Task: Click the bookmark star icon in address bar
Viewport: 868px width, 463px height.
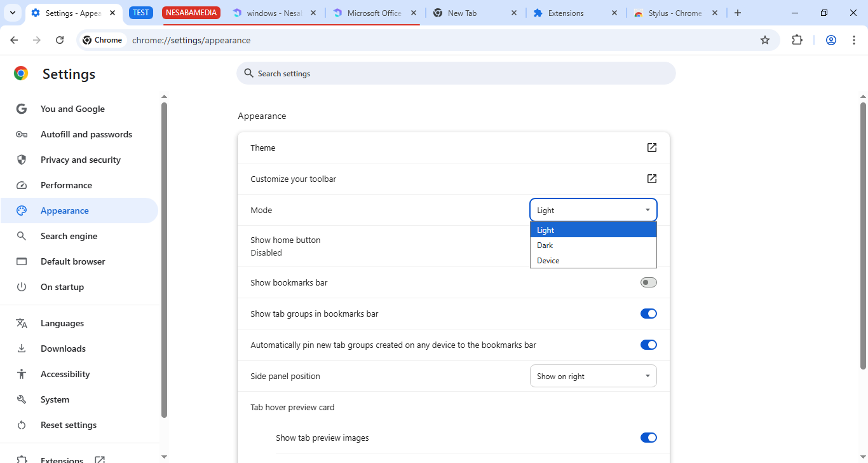Action: [x=765, y=40]
